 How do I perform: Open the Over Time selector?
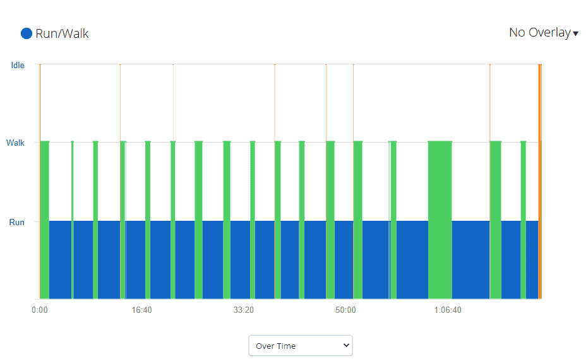pyautogui.click(x=301, y=345)
